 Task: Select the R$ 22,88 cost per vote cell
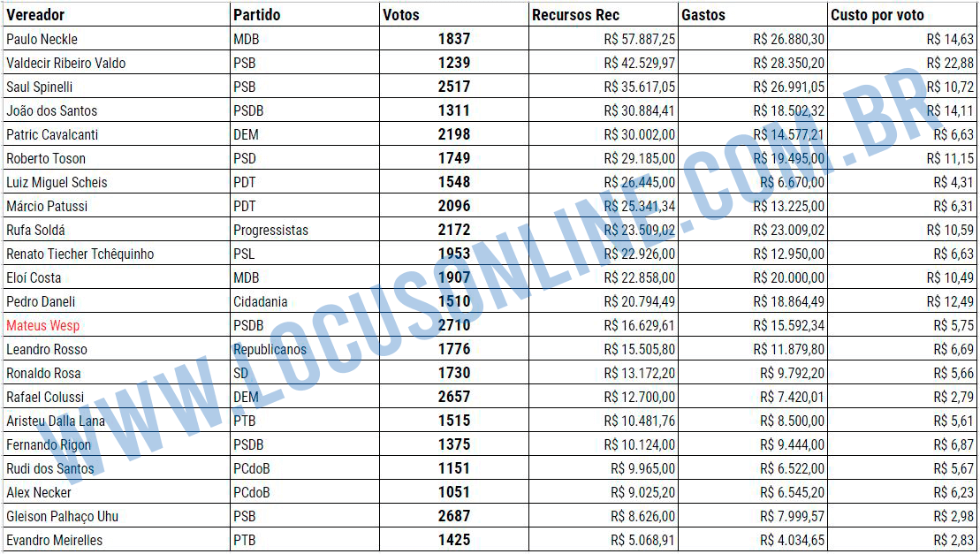click(x=902, y=63)
